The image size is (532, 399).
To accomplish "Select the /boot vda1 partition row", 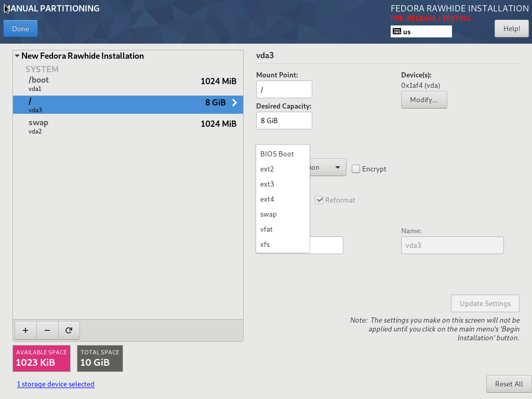I will click(x=128, y=84).
